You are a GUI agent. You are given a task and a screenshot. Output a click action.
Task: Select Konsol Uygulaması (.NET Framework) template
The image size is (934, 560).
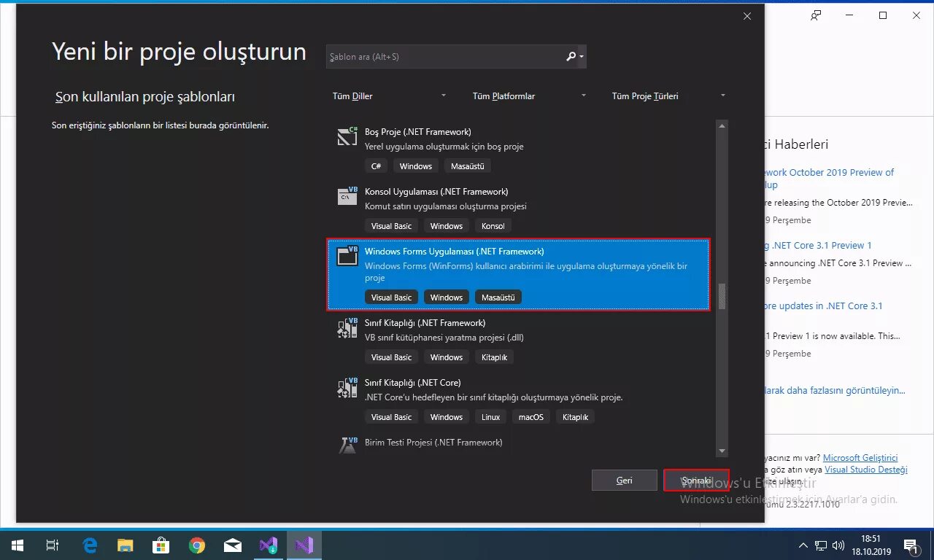click(518, 208)
